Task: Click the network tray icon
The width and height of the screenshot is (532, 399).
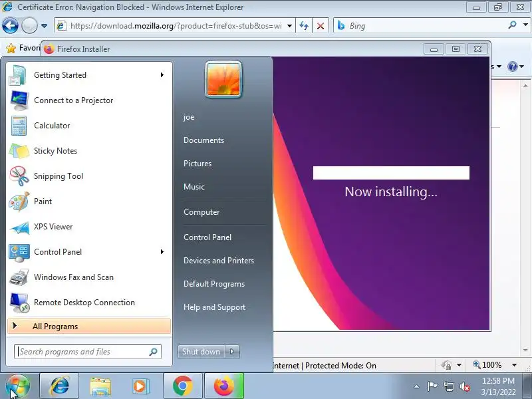Action: tap(448, 386)
